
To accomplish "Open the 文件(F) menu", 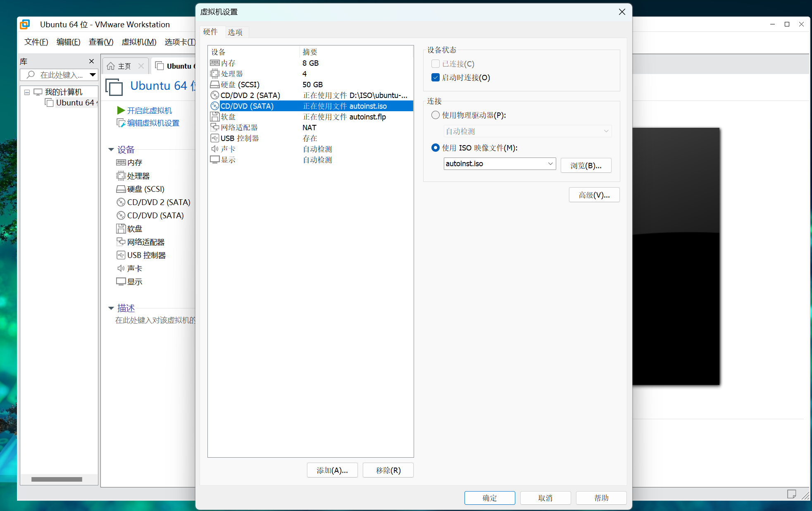I will click(36, 42).
